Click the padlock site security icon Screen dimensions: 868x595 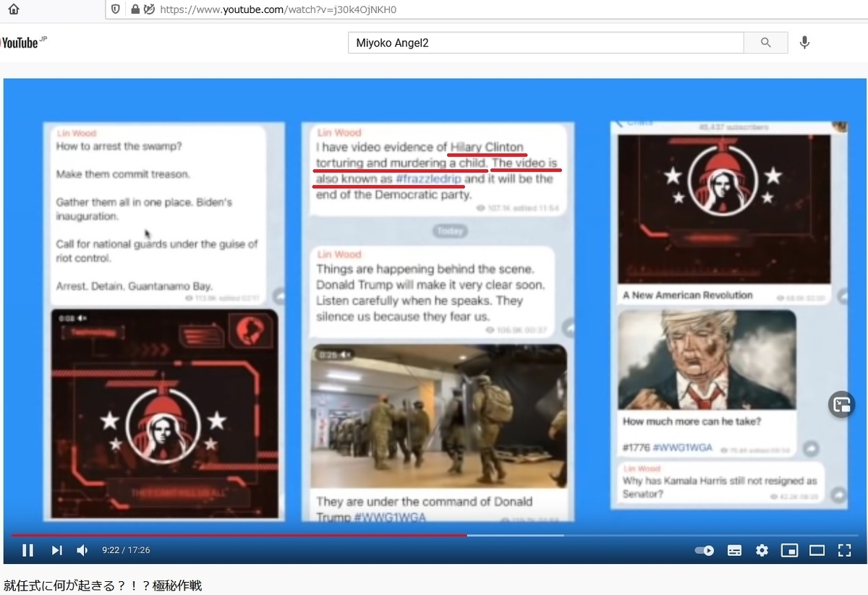coord(135,9)
